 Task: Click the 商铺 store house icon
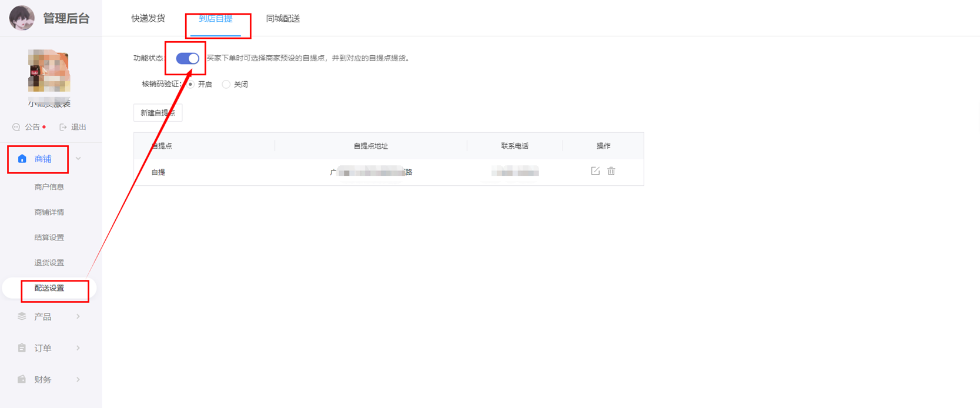(22, 159)
